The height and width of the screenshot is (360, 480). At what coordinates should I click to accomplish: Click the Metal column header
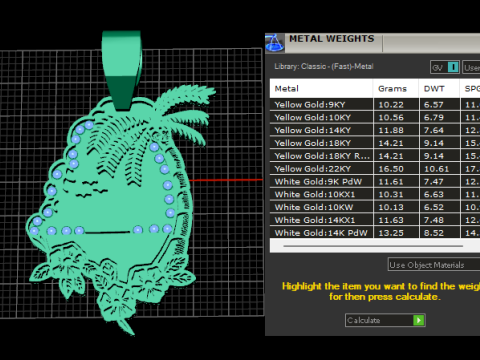321,89
